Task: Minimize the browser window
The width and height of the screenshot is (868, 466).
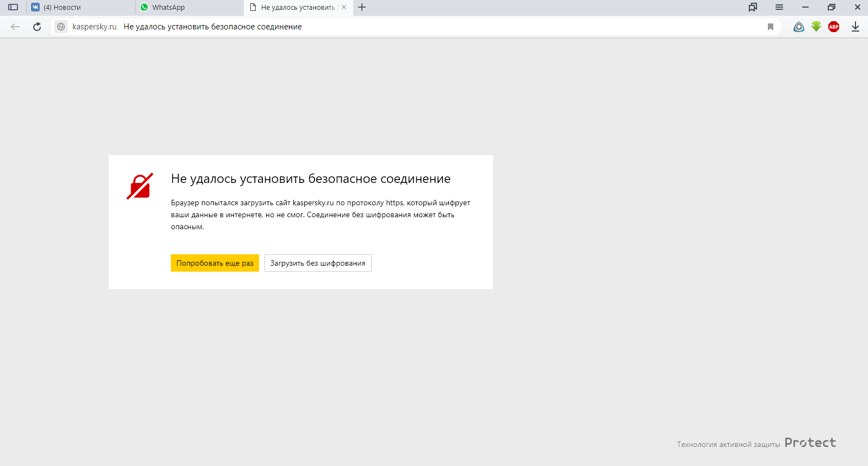Action: (x=805, y=7)
